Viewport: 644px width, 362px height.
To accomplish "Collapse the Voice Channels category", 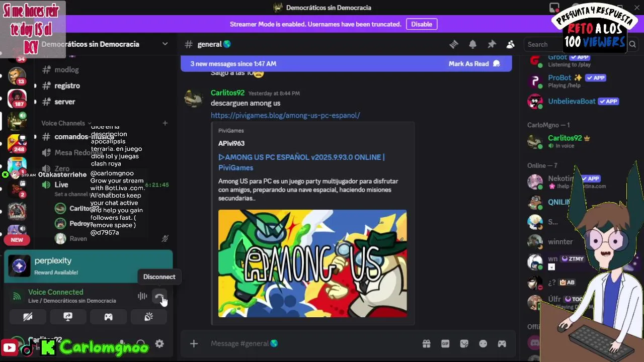I will point(66,123).
